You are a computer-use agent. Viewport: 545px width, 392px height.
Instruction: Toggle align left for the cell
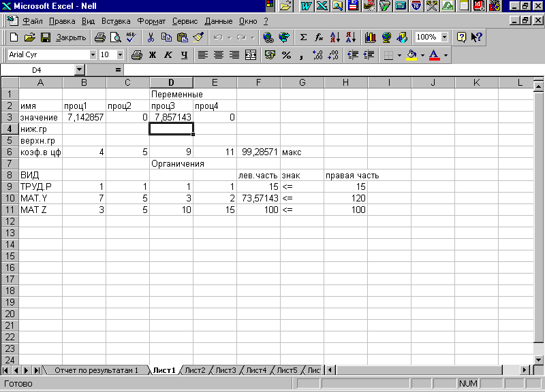pos(203,55)
